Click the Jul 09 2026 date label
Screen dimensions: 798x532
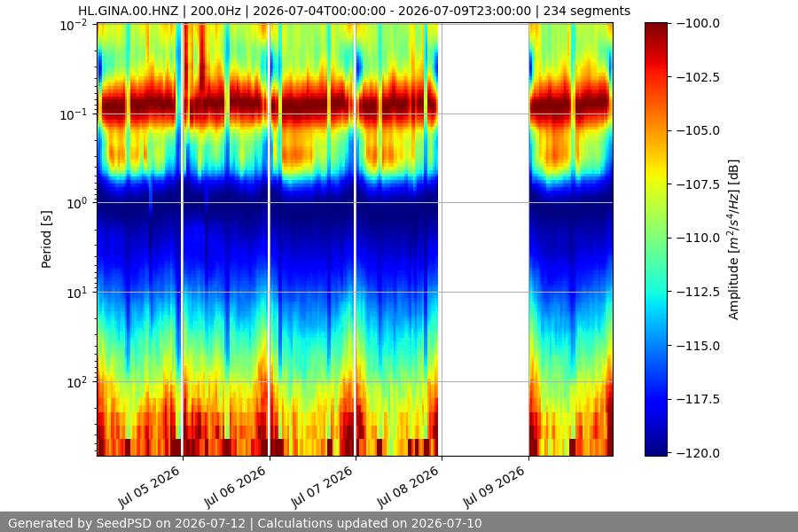click(494, 487)
